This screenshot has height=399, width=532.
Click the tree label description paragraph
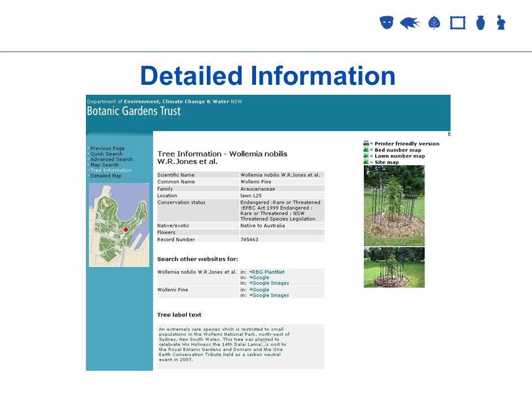click(x=224, y=344)
